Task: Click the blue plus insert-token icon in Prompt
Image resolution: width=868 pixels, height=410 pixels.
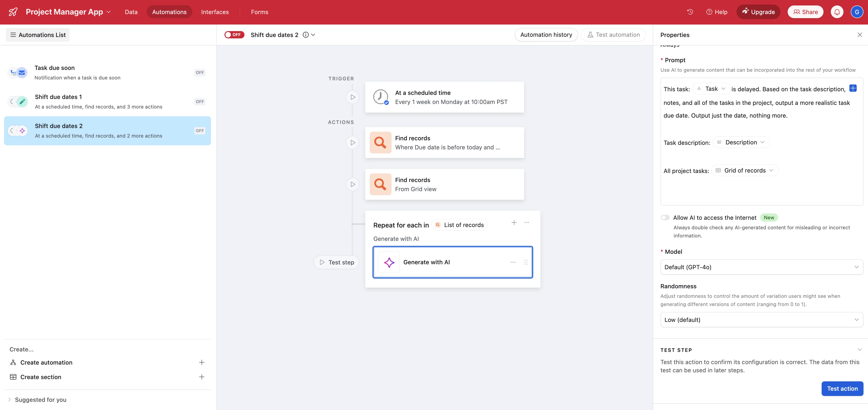Action: tap(853, 88)
